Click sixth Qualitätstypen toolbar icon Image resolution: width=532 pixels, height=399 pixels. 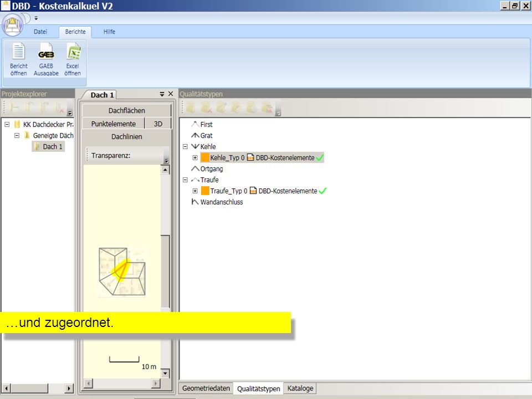(x=267, y=108)
